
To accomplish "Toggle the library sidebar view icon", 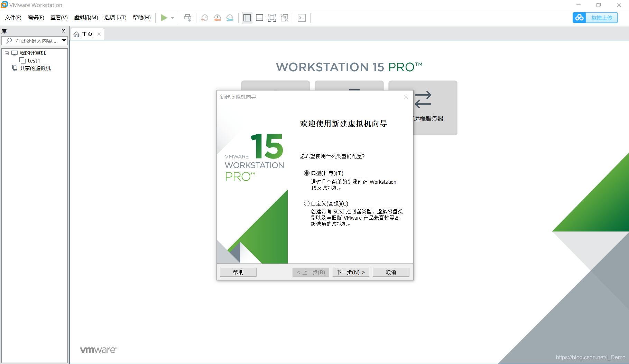I will (x=247, y=18).
